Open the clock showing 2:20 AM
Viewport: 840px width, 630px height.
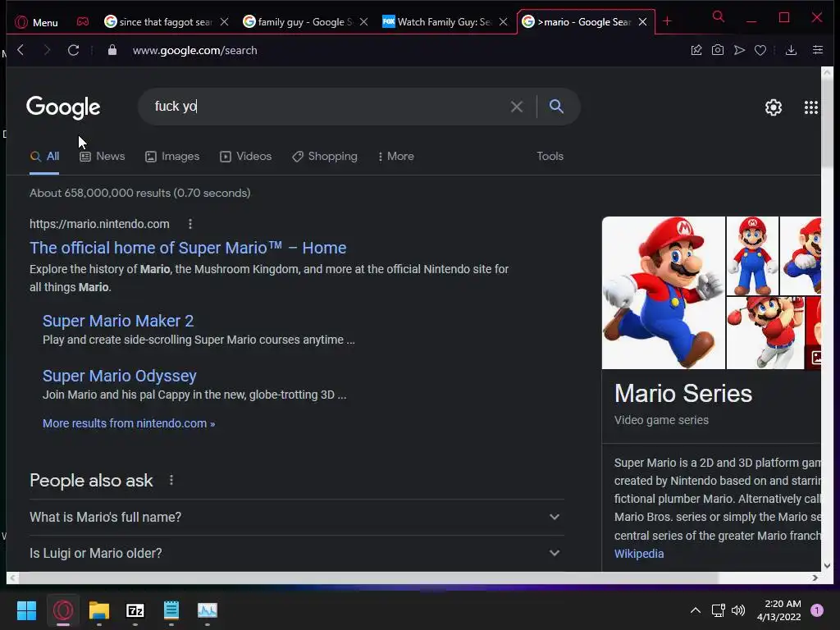coord(779,610)
